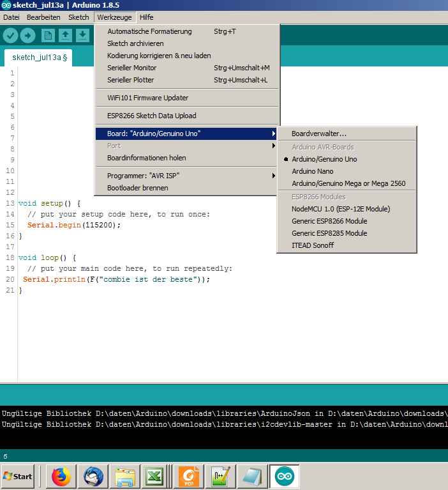Open the notepad taskbar icon
Image resolution: width=448 pixels, height=490 pixels.
point(252,477)
